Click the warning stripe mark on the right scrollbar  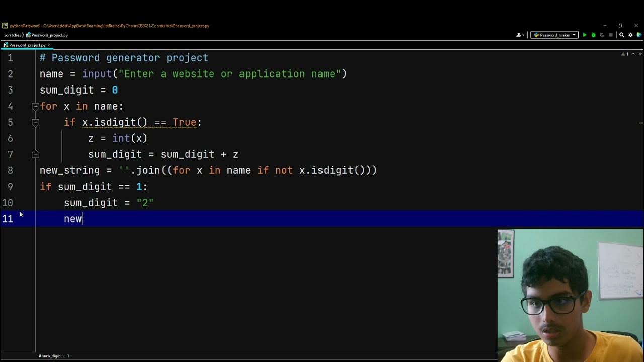click(x=641, y=122)
